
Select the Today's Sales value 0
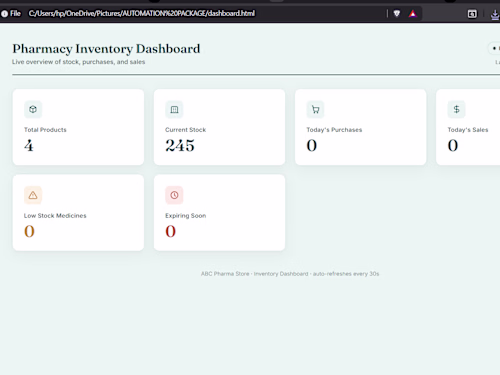(x=453, y=146)
